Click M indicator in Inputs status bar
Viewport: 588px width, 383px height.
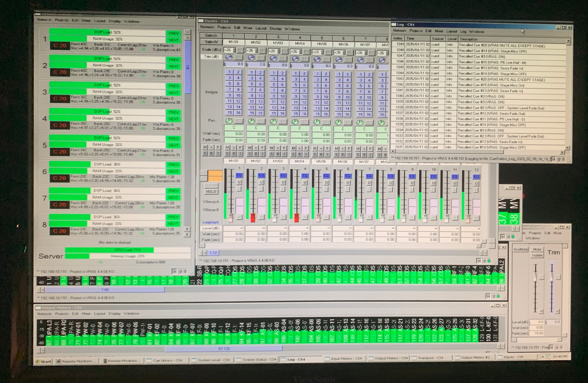point(479,261)
